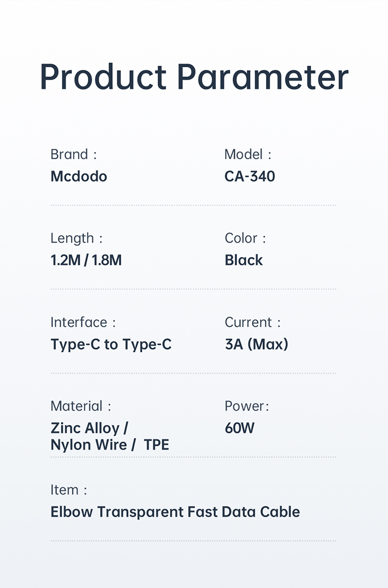Select the "Power:" label
This screenshot has width=388, height=588.
247,406
